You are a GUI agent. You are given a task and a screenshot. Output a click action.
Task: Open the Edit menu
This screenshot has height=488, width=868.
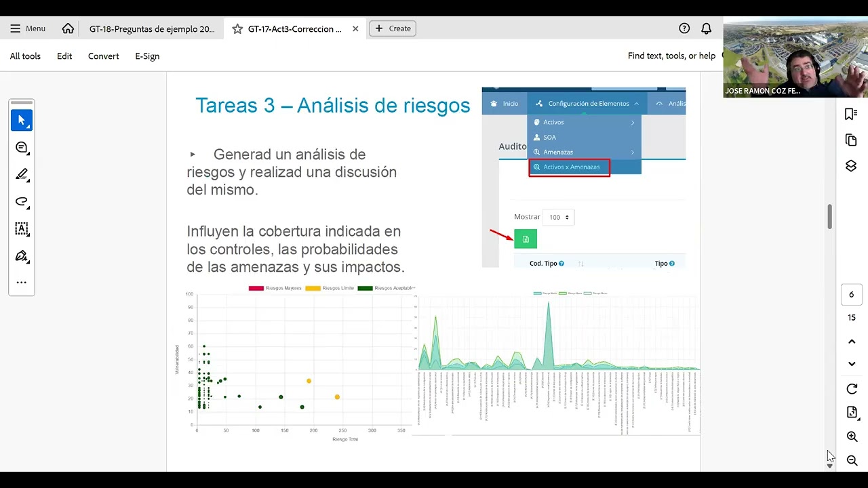click(64, 56)
